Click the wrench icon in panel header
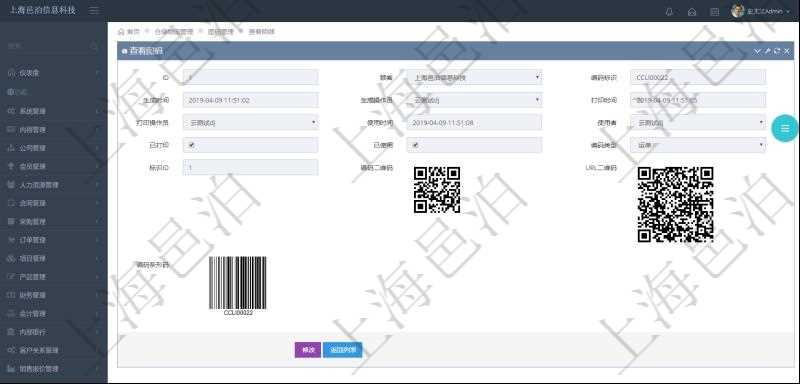The width and height of the screenshot is (800, 384). point(767,51)
